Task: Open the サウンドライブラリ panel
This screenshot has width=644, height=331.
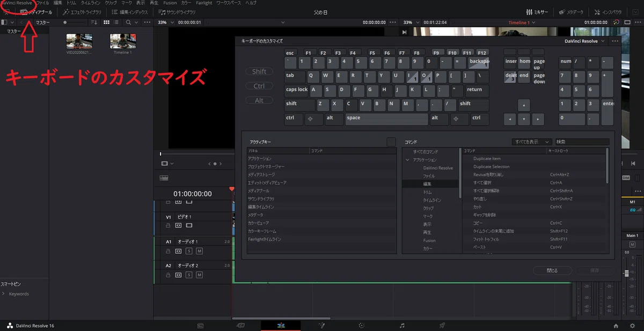Action: 177,12
